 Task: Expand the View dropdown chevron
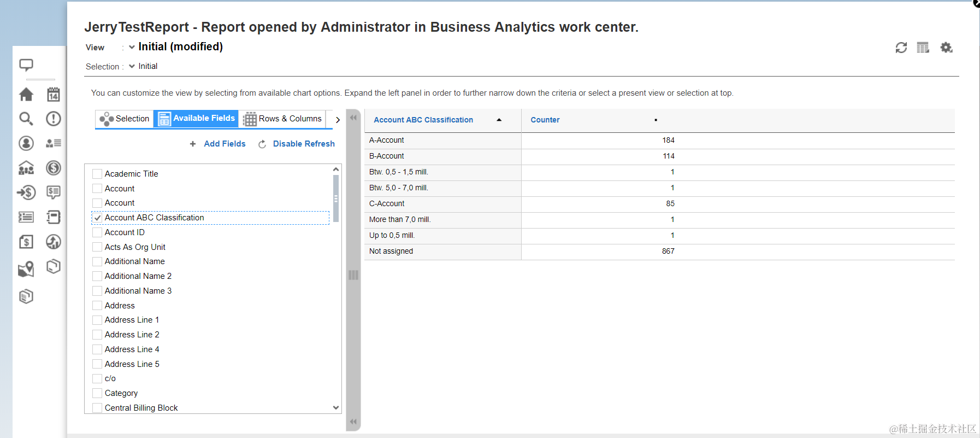pyautogui.click(x=132, y=47)
